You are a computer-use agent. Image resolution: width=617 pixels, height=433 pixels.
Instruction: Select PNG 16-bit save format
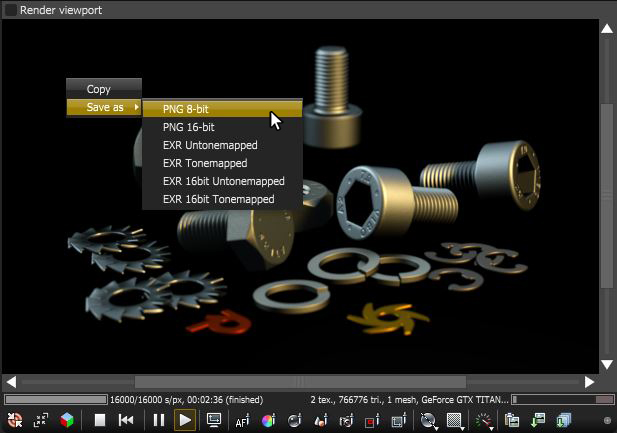click(x=222, y=127)
